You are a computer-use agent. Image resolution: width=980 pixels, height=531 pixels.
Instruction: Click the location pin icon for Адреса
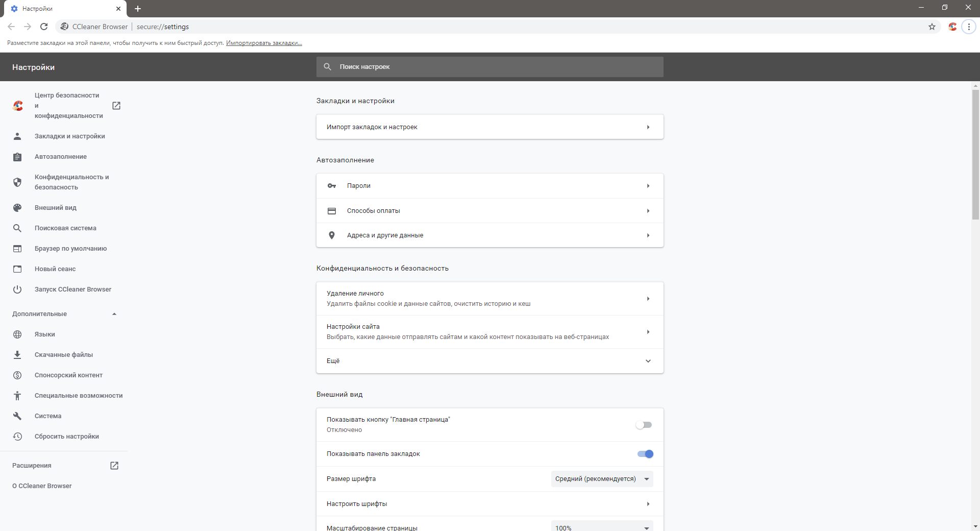click(x=332, y=235)
